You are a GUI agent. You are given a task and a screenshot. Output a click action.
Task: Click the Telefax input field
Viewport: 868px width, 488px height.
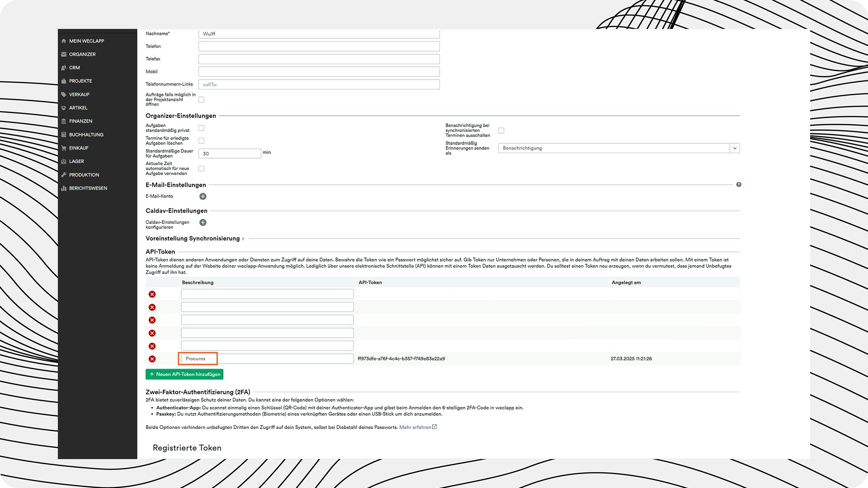click(x=319, y=59)
